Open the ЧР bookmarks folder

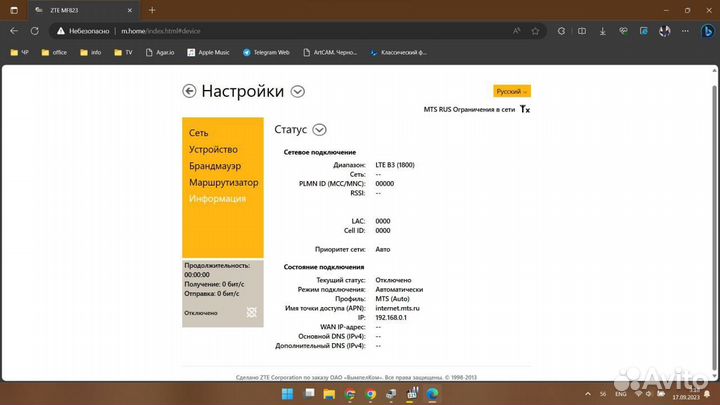[x=20, y=52]
